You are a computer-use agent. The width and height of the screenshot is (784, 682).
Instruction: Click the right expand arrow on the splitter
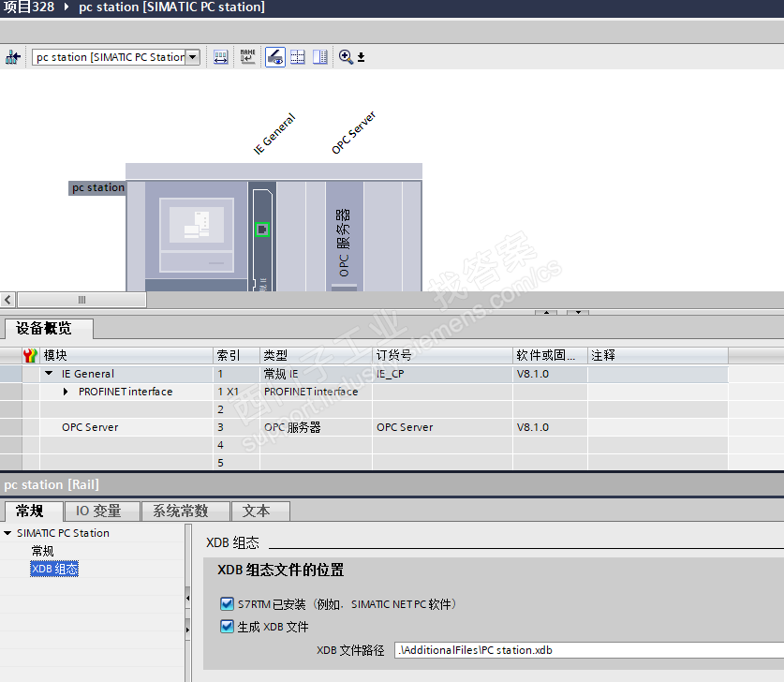(188, 630)
